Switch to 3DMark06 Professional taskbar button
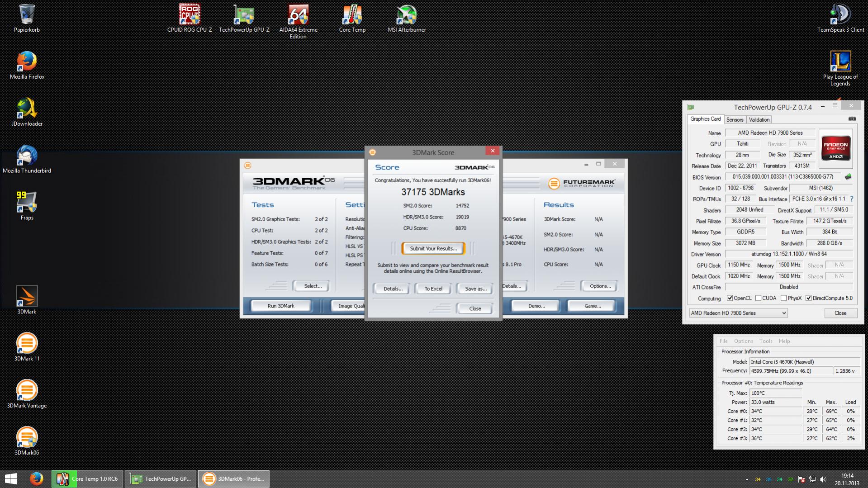868x488 pixels. [234, 479]
